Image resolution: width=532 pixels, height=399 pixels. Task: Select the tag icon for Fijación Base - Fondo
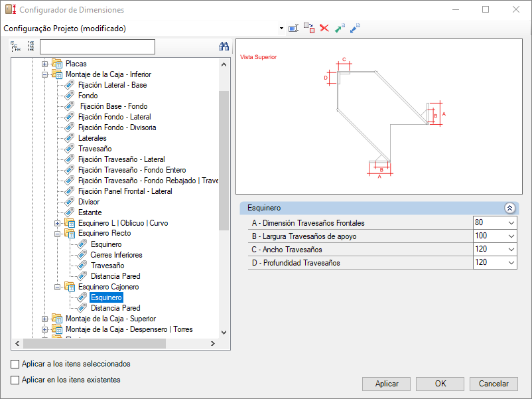69,106
